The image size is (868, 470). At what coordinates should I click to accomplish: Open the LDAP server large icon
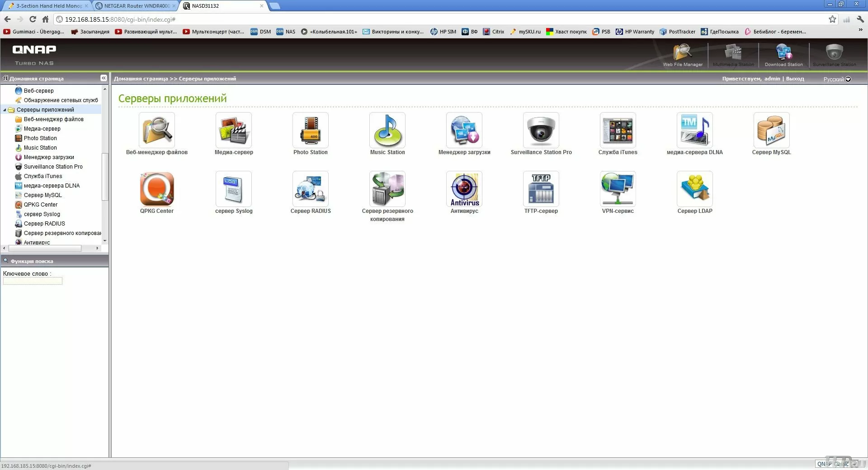[694, 189]
